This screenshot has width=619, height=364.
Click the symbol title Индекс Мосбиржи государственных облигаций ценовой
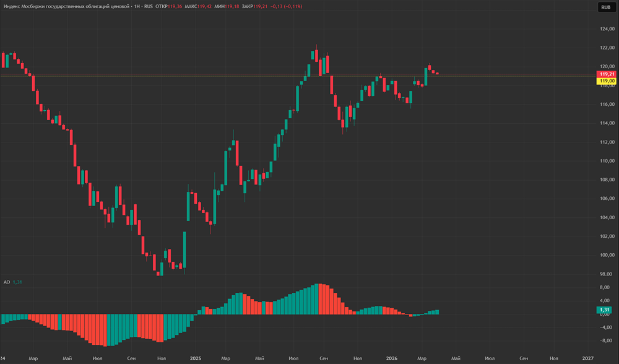click(66, 6)
